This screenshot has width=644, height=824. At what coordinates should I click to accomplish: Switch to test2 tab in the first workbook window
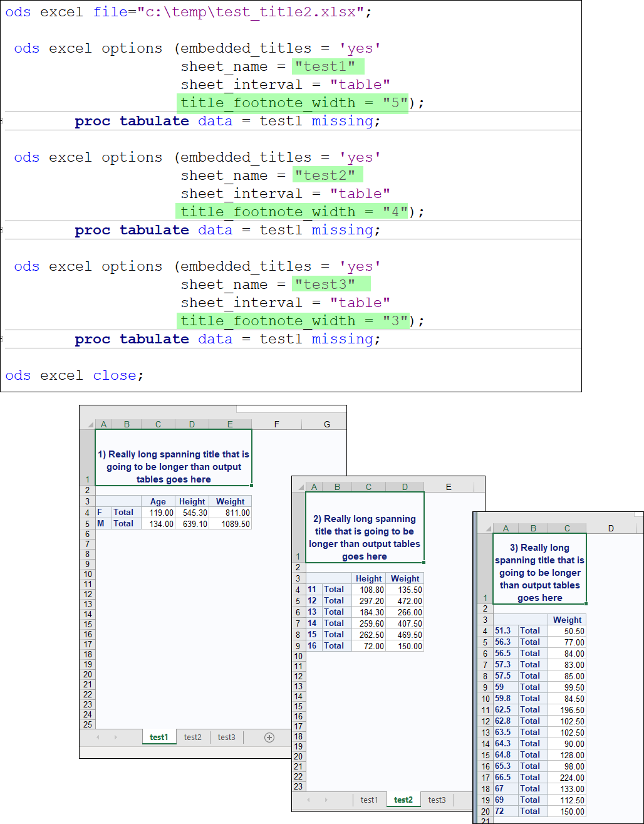coord(193,738)
